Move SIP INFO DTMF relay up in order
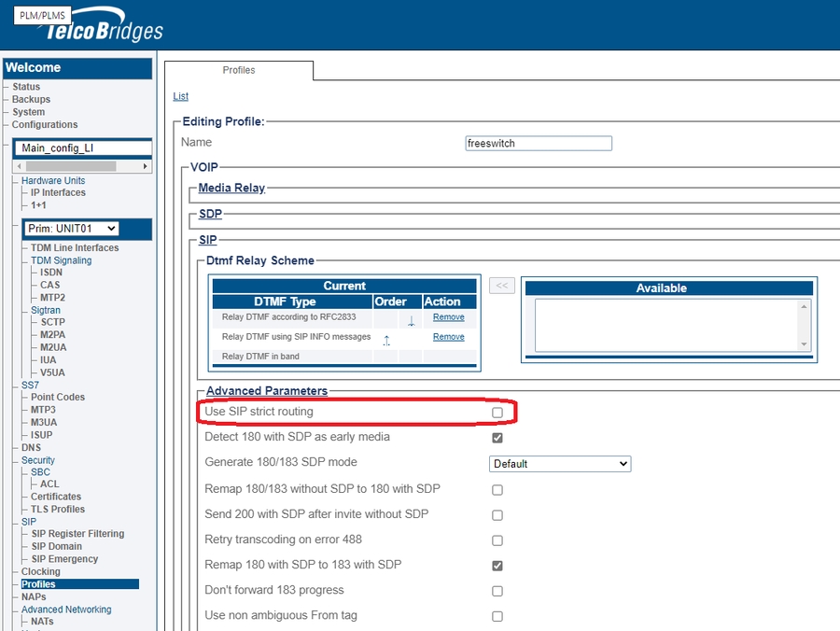The image size is (840, 631). pos(386,340)
